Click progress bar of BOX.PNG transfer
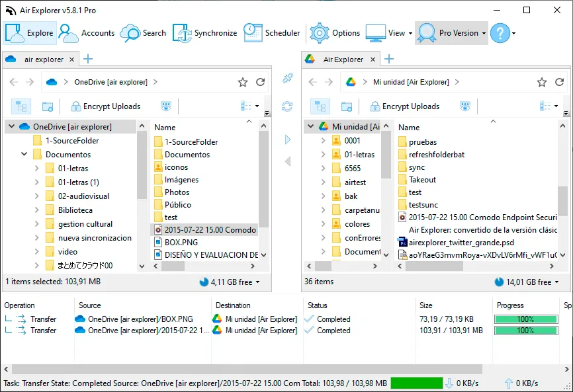The image size is (573, 392). pyautogui.click(x=526, y=319)
